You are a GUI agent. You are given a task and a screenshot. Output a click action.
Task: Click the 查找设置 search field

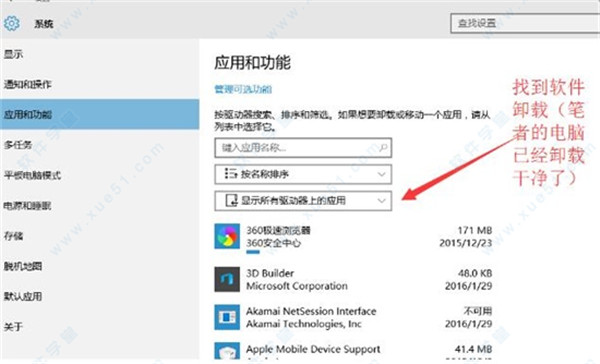point(525,23)
